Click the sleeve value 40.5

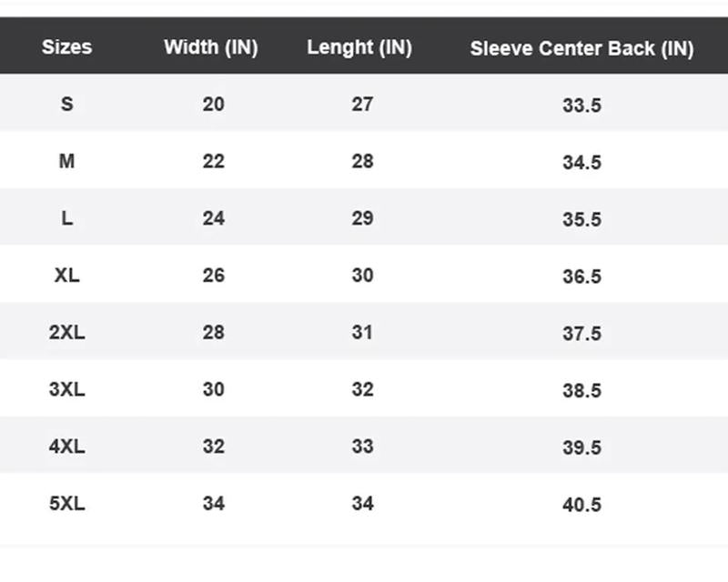tap(581, 505)
